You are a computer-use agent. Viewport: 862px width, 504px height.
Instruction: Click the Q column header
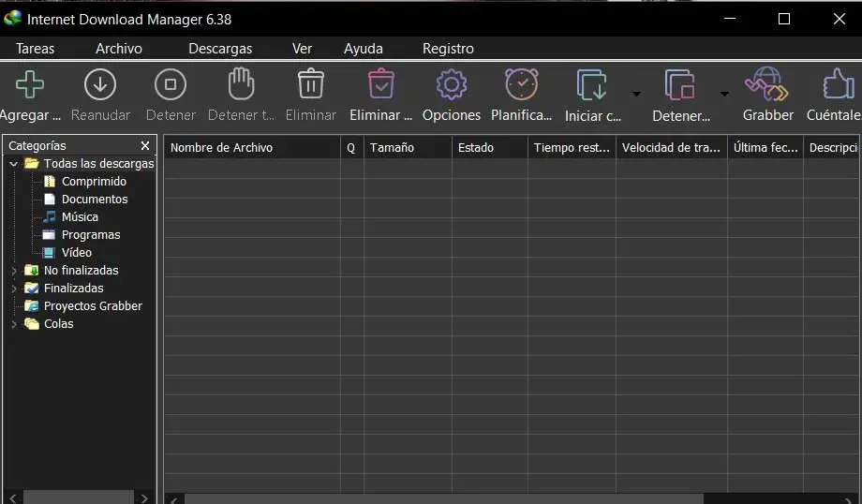(352, 147)
